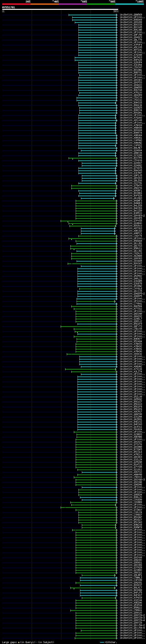Select hit UniRef100_C5WNL3
The width and height of the screenshot is (146, 644).
coord(131,578)
